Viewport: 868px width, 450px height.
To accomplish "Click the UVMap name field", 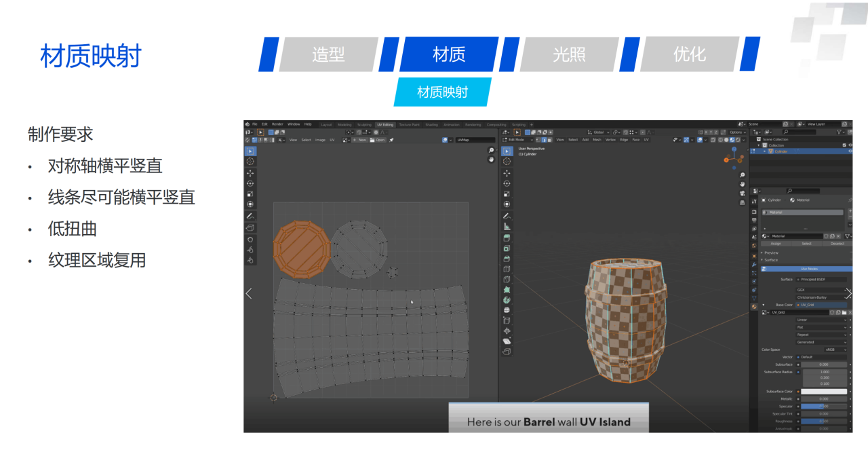I will point(475,140).
